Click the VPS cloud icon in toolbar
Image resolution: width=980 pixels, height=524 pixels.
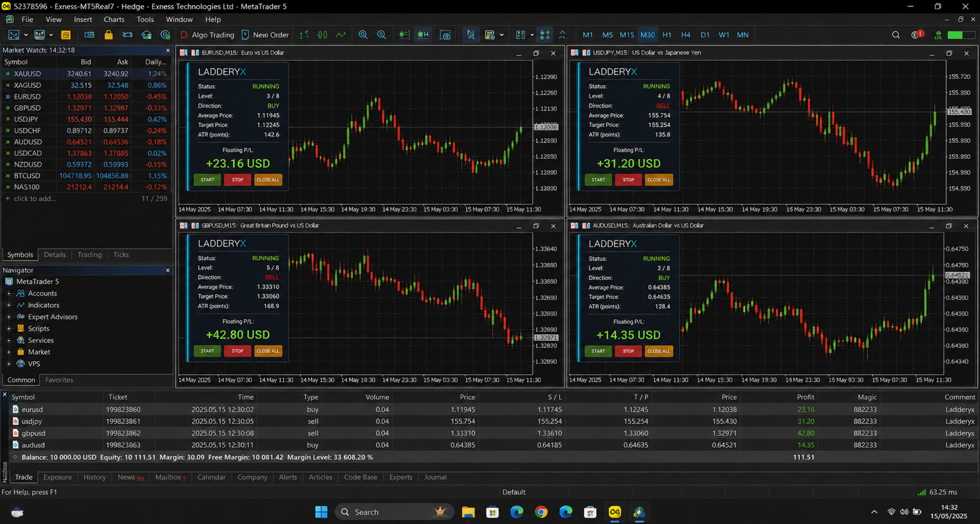147,35
